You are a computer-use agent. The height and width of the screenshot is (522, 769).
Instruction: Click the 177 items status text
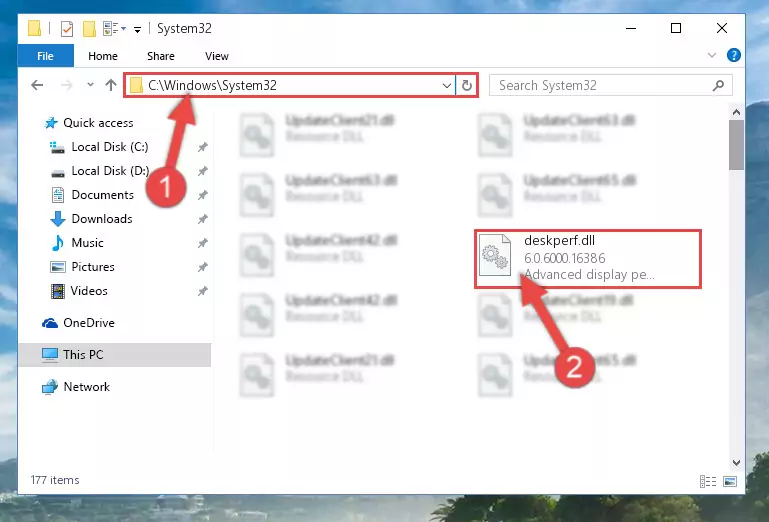click(55, 480)
